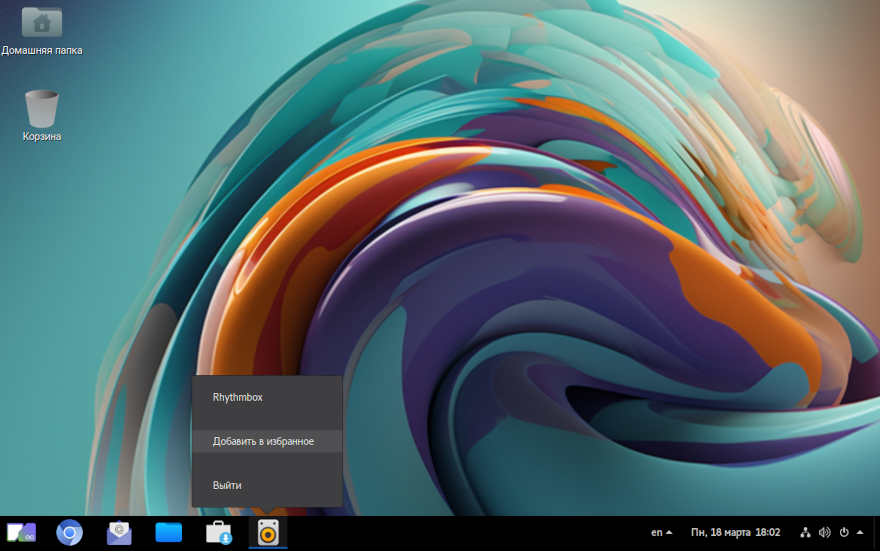
Task: Click the Домашняя папка label text
Action: coord(42,50)
